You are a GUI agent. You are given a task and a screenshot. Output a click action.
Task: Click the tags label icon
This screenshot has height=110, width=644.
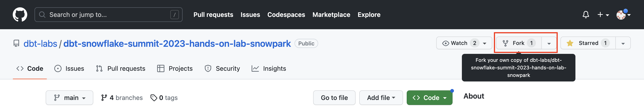[154, 98]
